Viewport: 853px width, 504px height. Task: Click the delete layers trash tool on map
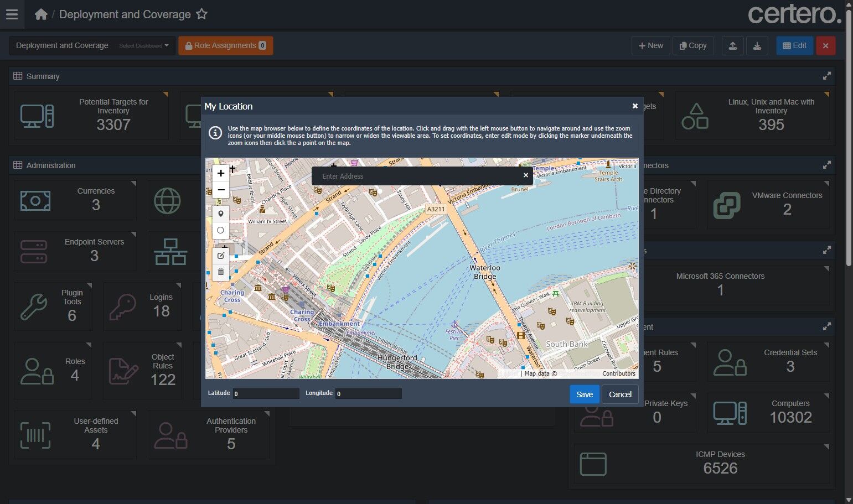221,272
